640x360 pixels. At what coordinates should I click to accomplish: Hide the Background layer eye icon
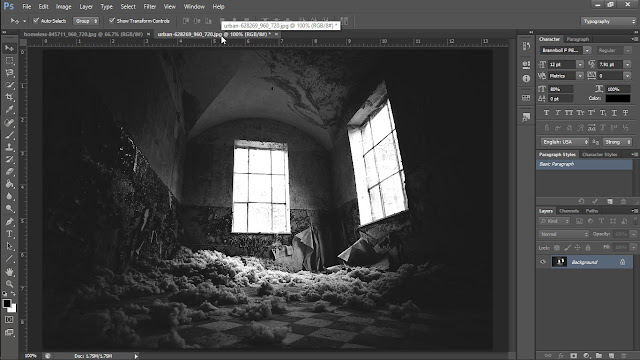pos(543,262)
